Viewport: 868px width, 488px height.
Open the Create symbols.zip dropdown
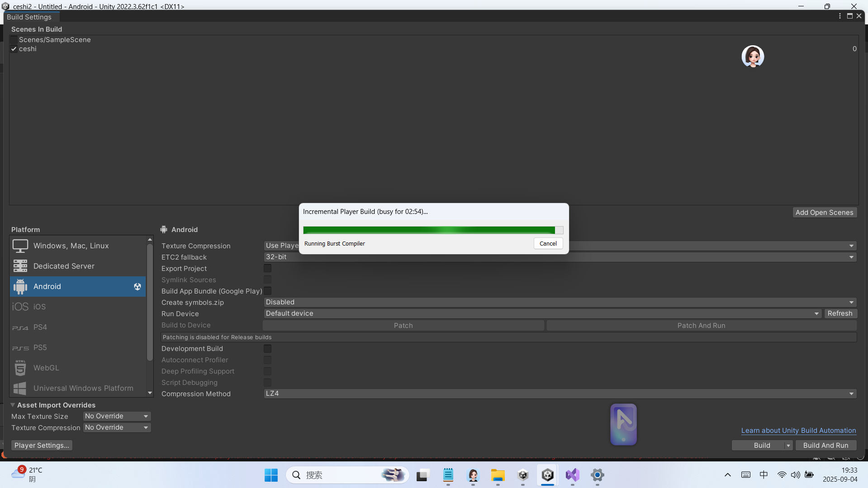pos(560,303)
